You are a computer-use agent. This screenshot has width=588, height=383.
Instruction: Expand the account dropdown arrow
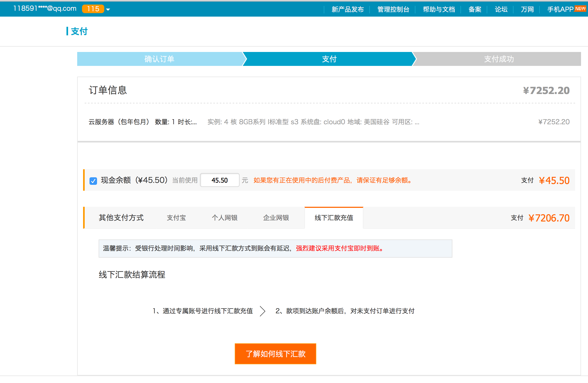click(x=108, y=10)
